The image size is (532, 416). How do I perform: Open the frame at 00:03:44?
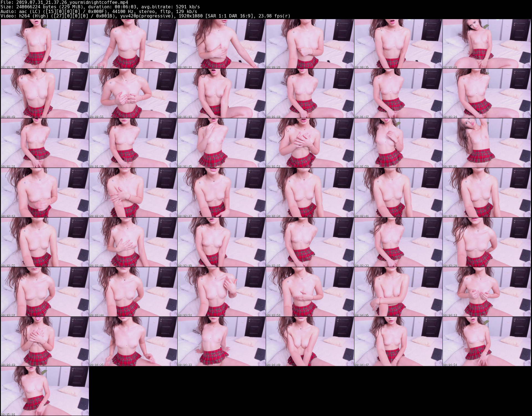[x=133, y=292]
